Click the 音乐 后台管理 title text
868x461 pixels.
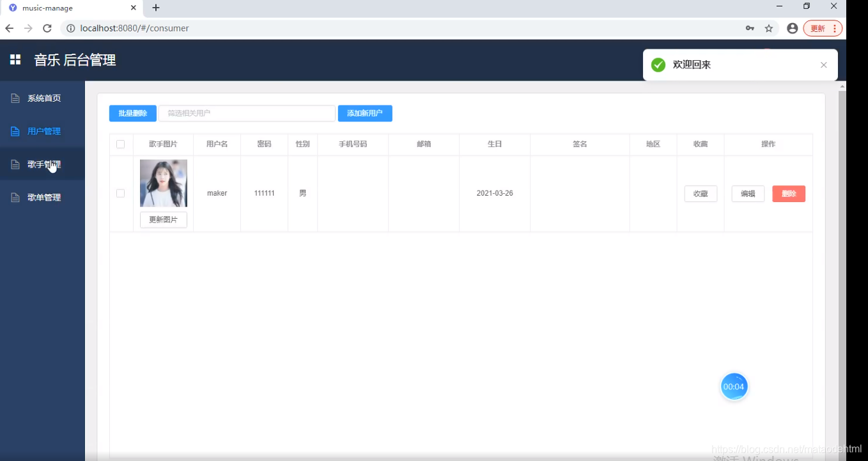click(x=75, y=60)
